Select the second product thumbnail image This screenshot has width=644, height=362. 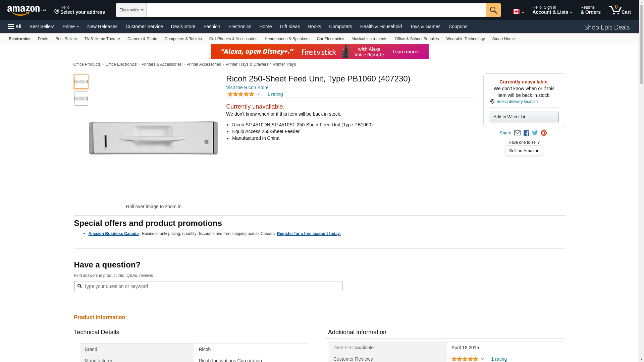click(x=81, y=99)
